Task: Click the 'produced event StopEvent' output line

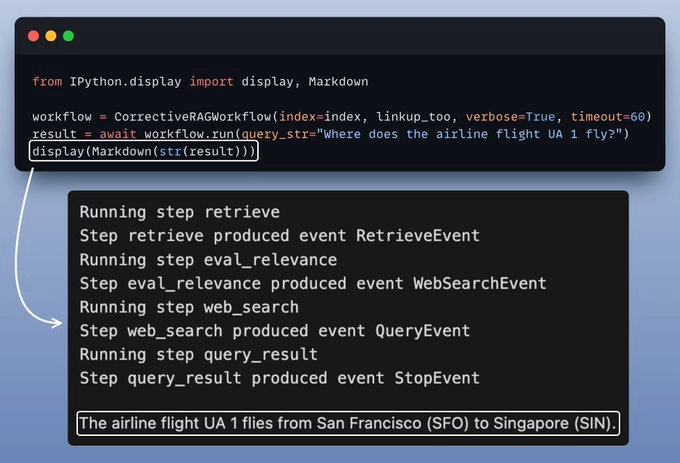Action: [x=280, y=378]
